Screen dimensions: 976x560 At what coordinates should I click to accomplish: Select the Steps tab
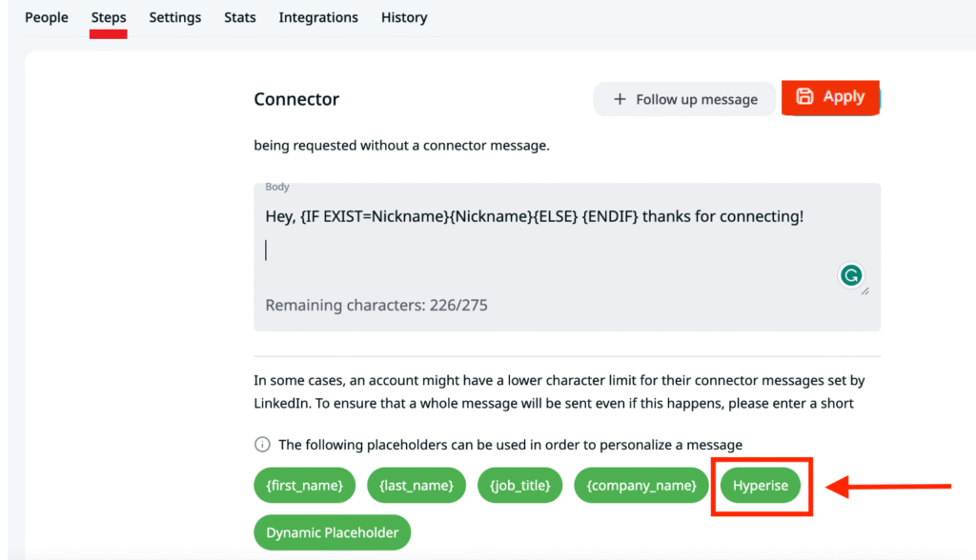click(x=109, y=17)
